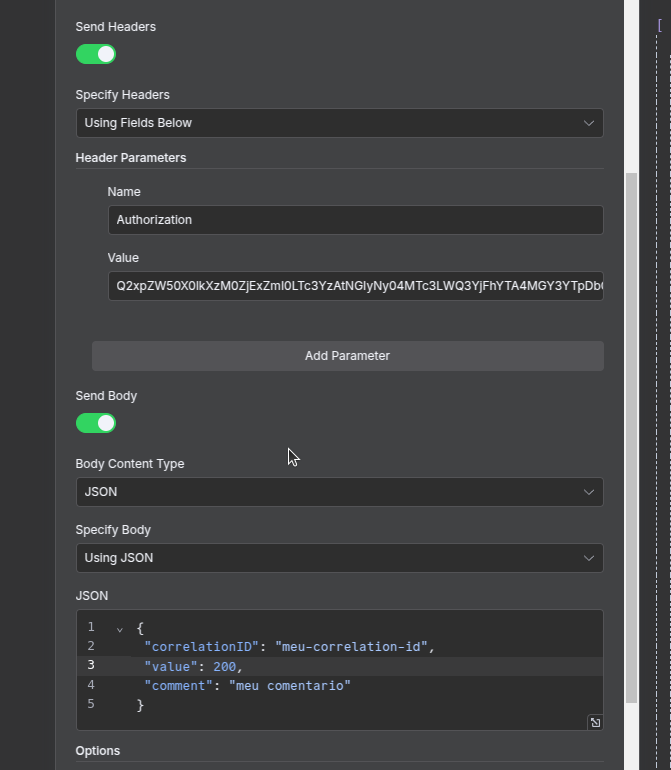Click the Name field containing Authorization
This screenshot has width=671, height=770.
(355, 220)
